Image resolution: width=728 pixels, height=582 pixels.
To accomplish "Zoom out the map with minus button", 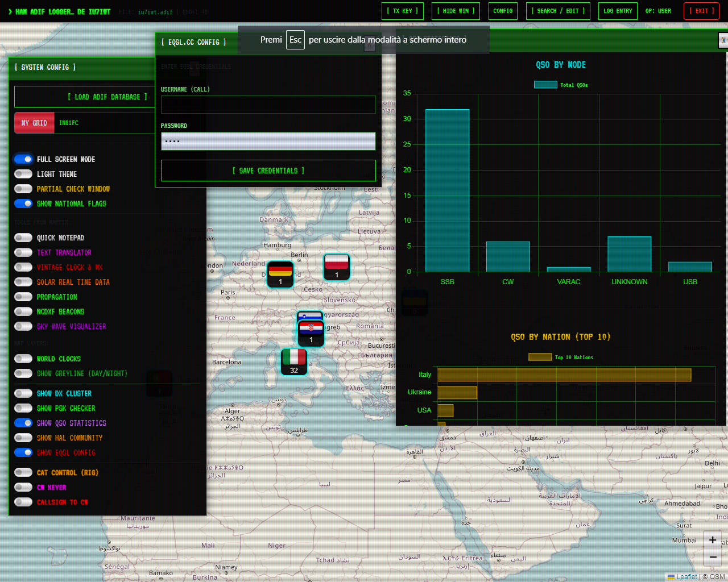I will (x=713, y=557).
